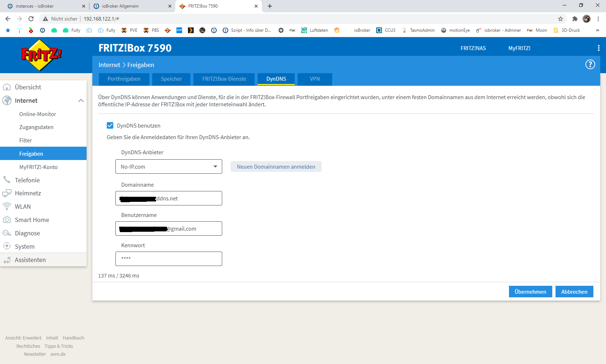Show more bookmarks with the overflow chevron
Viewport: 606px width, 364px height.
click(x=598, y=30)
